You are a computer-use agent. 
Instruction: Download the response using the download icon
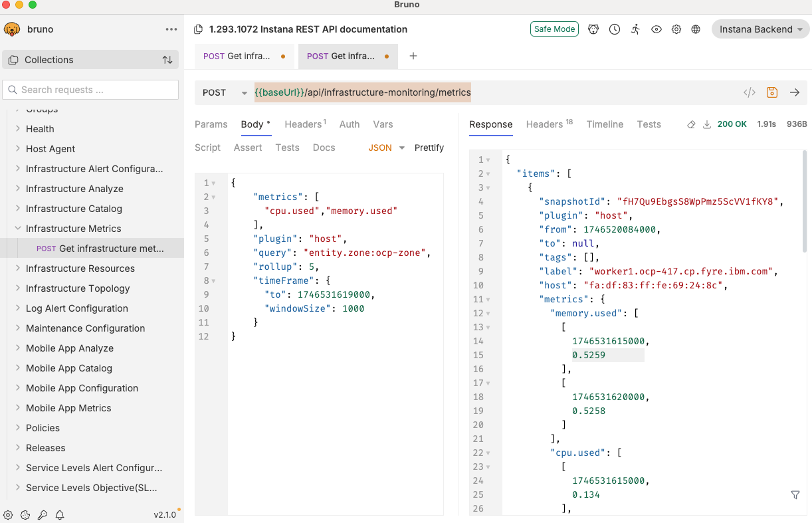[x=707, y=124]
